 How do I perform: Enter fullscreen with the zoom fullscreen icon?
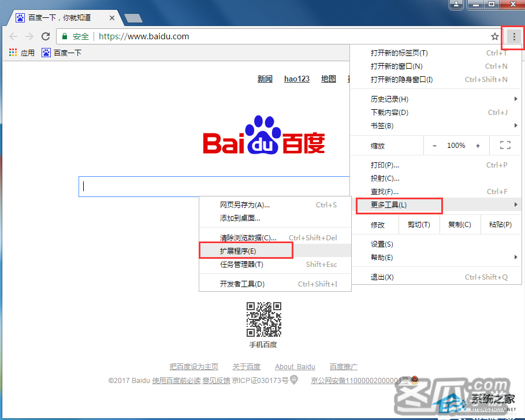(505, 145)
